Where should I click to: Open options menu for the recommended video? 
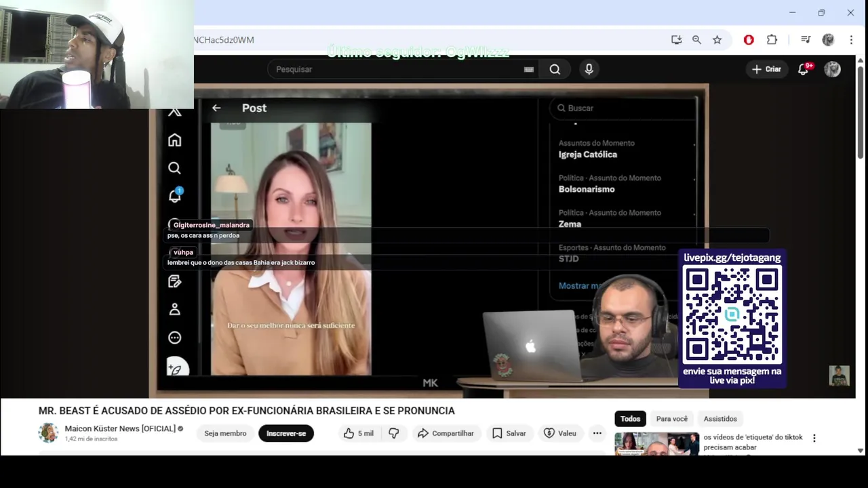tap(814, 439)
